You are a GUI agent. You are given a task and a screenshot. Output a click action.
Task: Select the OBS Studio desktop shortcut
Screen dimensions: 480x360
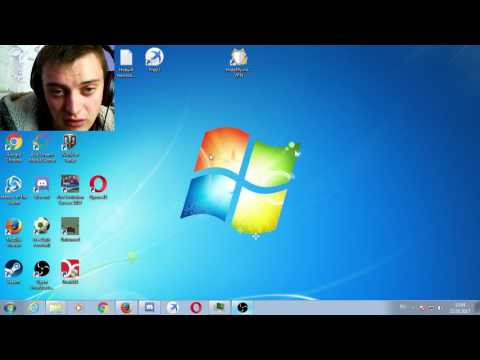[x=42, y=274]
